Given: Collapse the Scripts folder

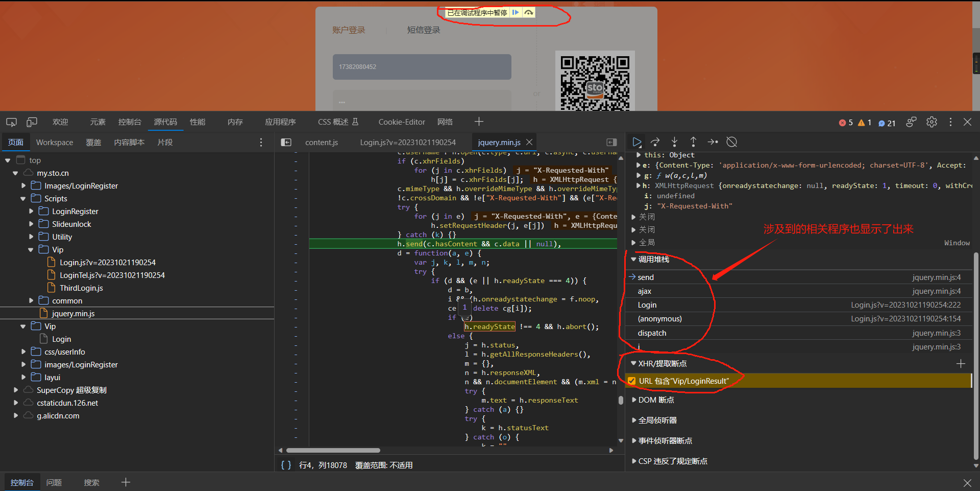Looking at the screenshot, I should tap(23, 199).
